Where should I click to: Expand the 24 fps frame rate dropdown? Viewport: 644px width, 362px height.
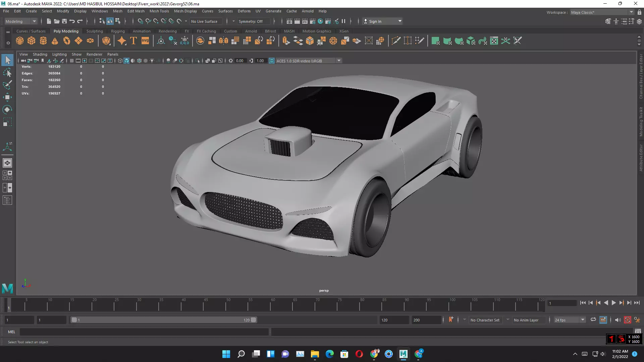[583, 320]
